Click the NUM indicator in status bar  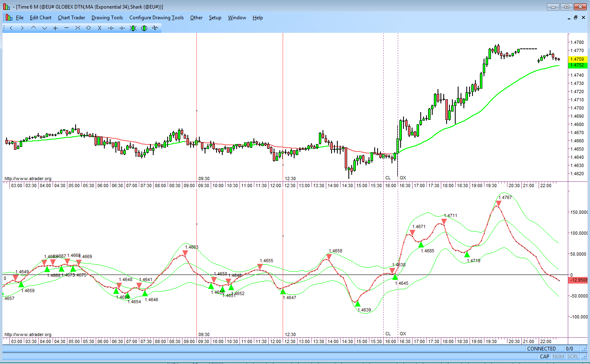[x=558, y=357]
